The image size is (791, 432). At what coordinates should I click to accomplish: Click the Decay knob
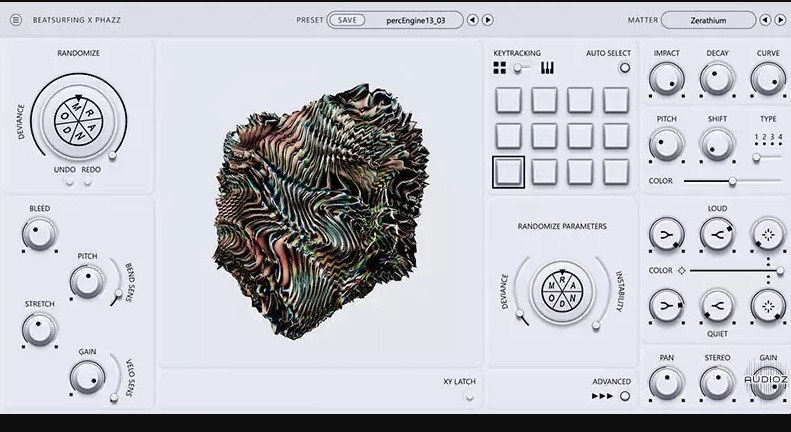(717, 79)
